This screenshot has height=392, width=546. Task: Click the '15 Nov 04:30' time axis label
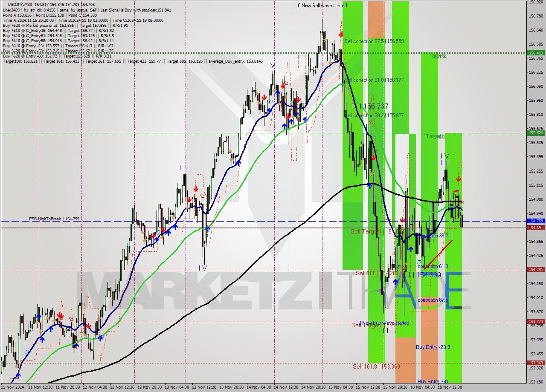tap(340, 387)
